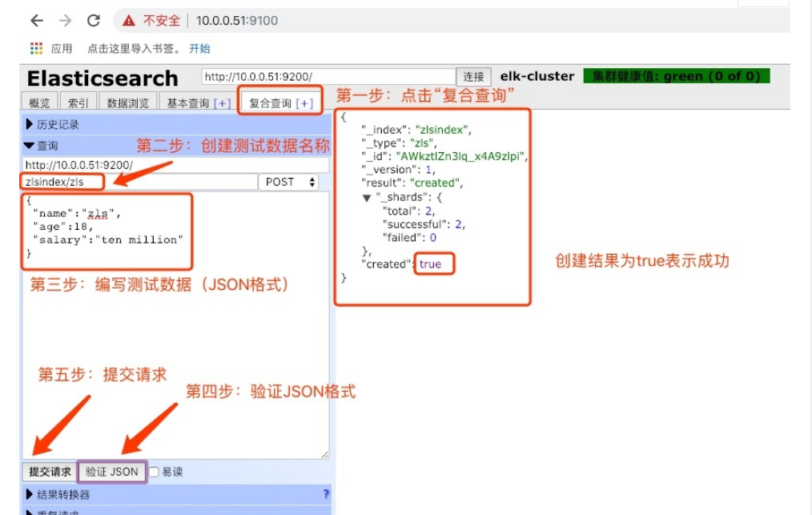Add a new 复合查询 tab with [+]
This screenshot has height=515, width=812.
(x=304, y=103)
